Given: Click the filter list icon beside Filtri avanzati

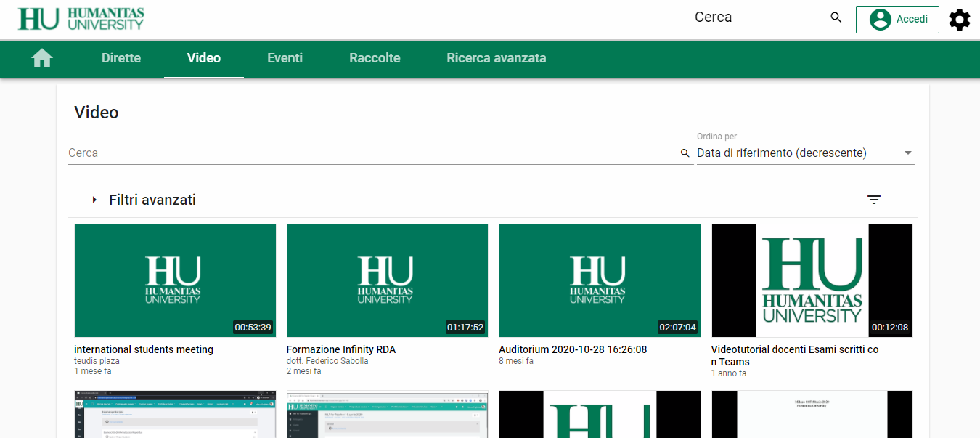Looking at the screenshot, I should coord(874,200).
